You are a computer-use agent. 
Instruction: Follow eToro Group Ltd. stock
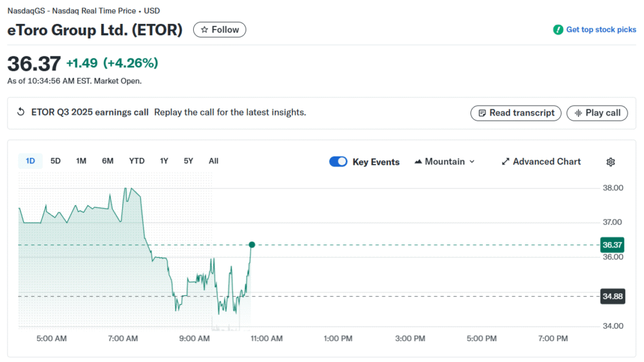pos(219,30)
